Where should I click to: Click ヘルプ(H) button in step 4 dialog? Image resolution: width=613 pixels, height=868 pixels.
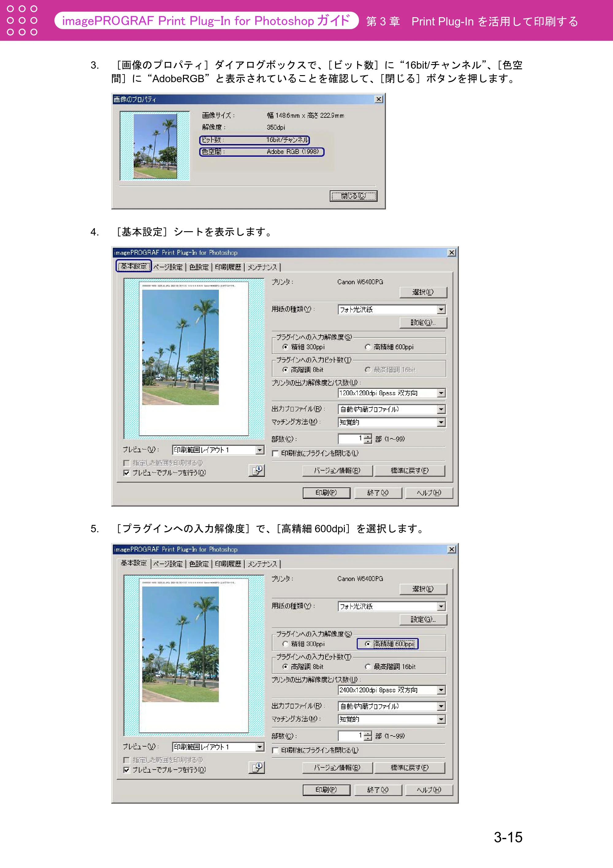[x=429, y=493]
